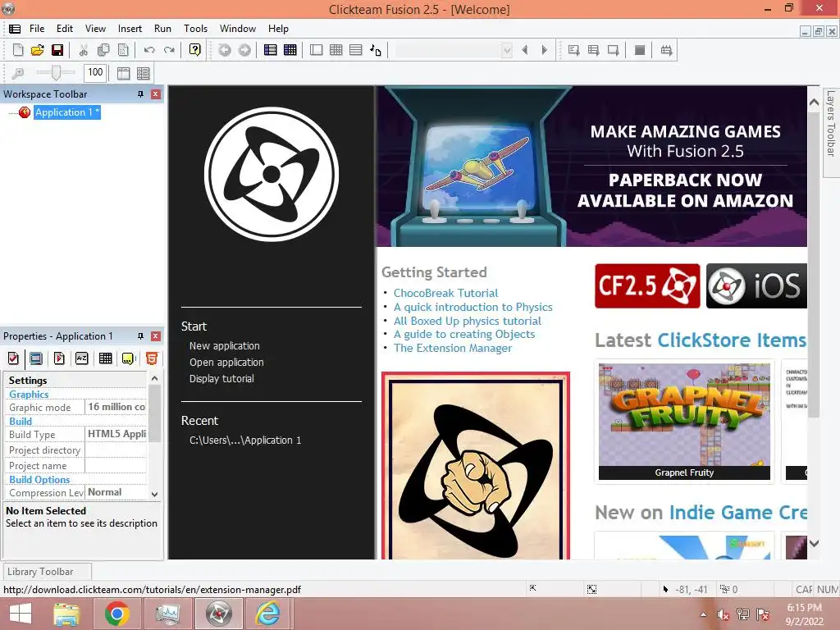This screenshot has width=840, height=630.
Task: Pin the Properties panel
Action: [140, 336]
